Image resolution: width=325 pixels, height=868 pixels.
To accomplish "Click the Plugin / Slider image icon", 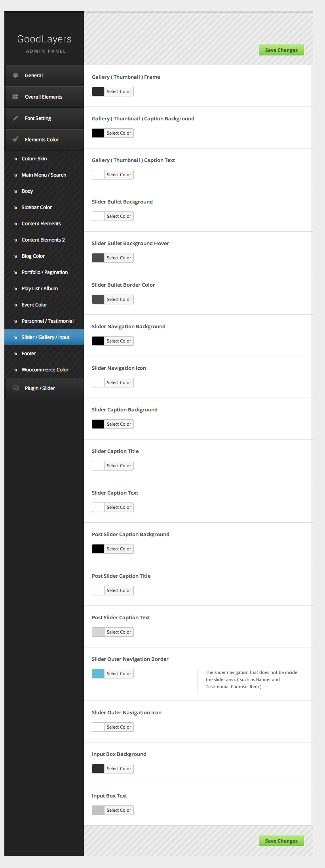I will 15,388.
